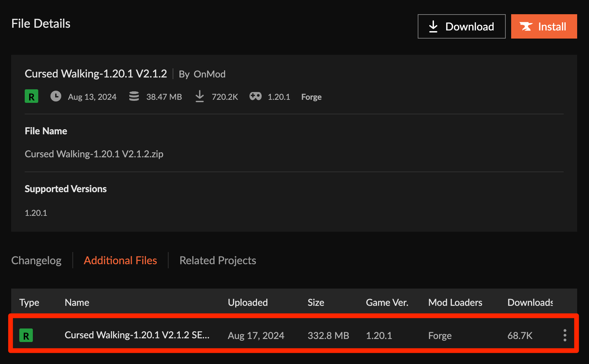Click the game controller icon by 1.20.1

coord(256,96)
